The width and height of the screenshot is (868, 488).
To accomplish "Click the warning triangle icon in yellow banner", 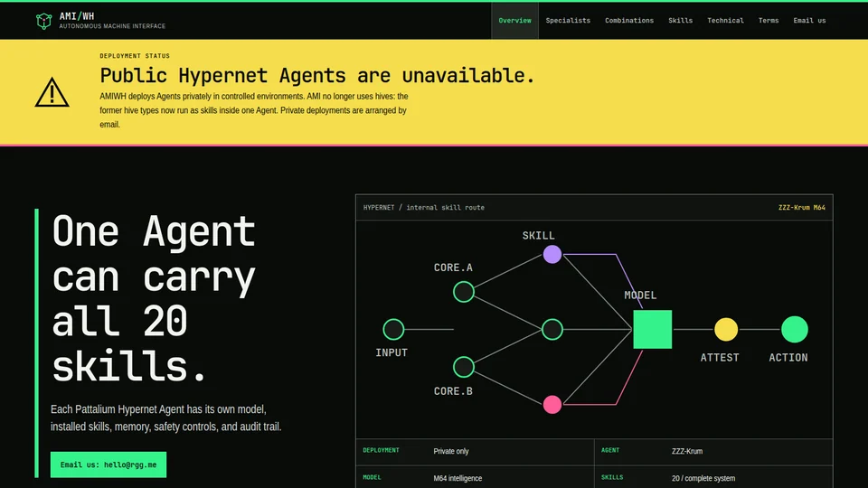I will coord(52,92).
